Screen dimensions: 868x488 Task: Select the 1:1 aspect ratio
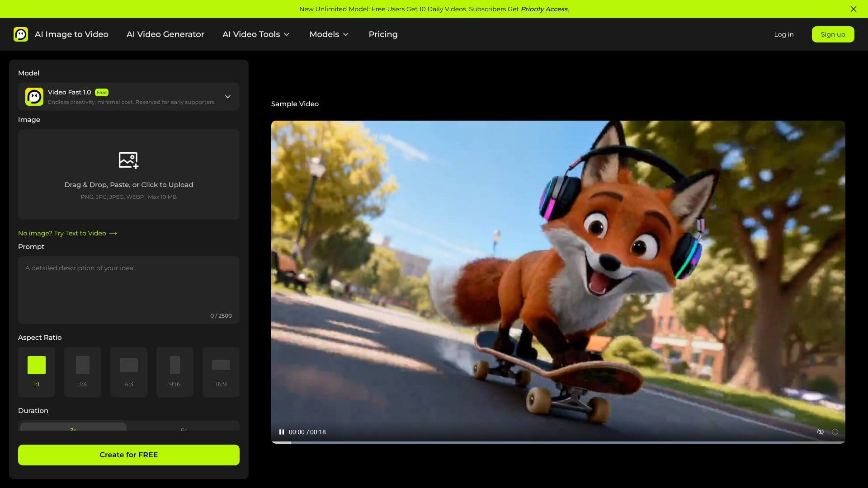coord(37,372)
